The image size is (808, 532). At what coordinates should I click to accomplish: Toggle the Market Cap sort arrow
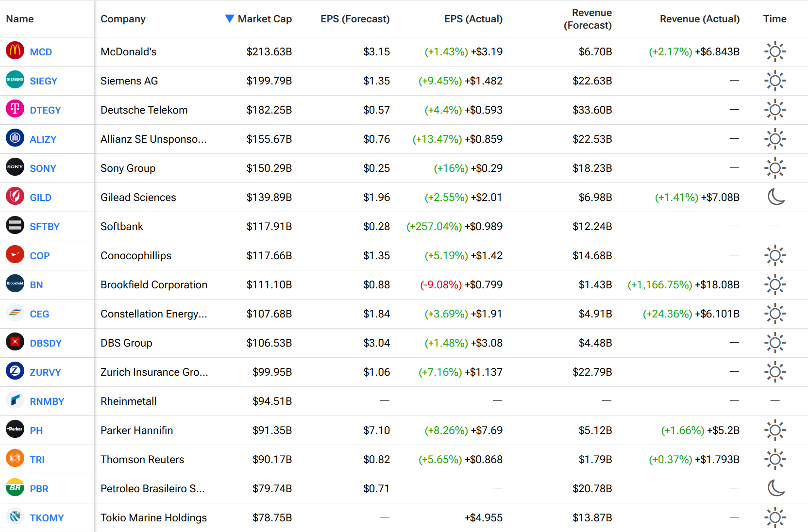(x=230, y=18)
